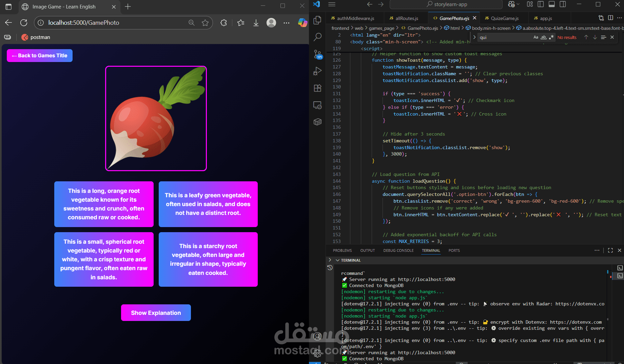Viewport: 624px width, 364px height.
Task: Select 'body.min-h-screen' breadcrumb segment
Action: (x=488, y=28)
